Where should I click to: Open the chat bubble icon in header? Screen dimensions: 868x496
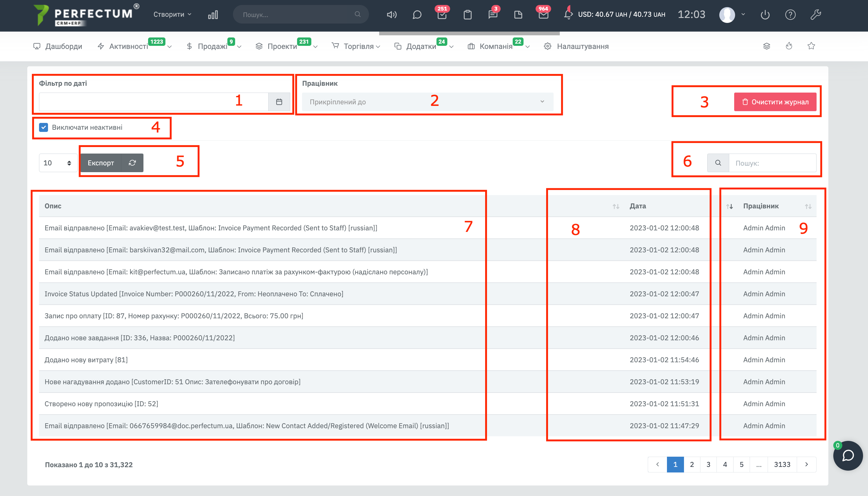click(x=417, y=15)
